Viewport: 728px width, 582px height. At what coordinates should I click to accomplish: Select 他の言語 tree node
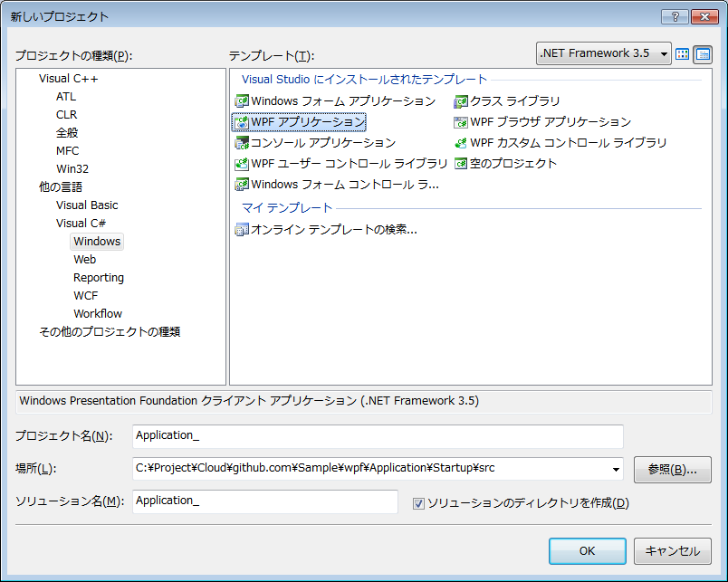pos(61,187)
